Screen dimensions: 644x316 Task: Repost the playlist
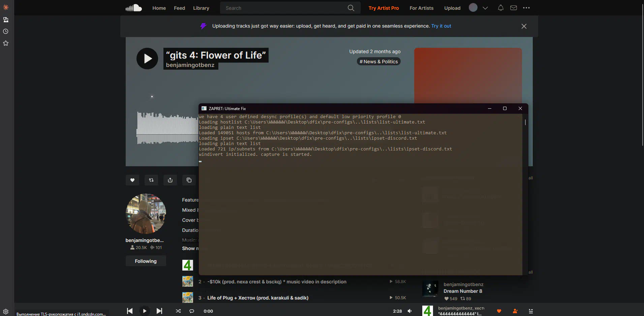[x=151, y=180]
